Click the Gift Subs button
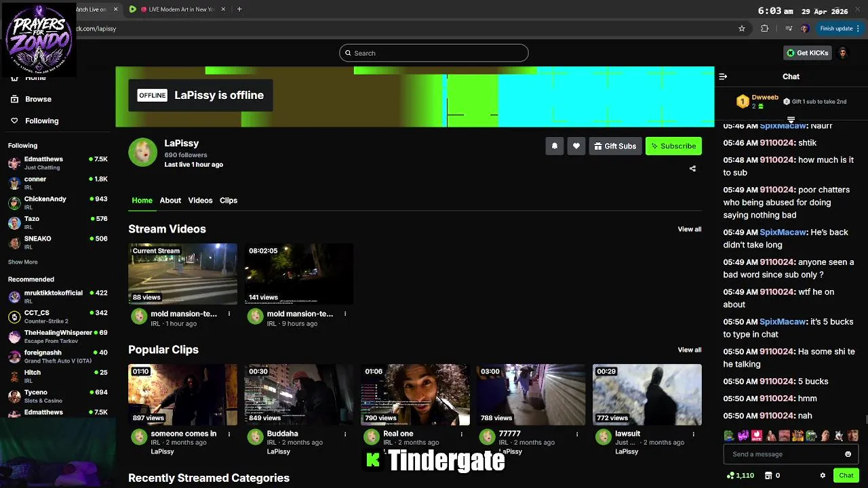 click(x=615, y=146)
